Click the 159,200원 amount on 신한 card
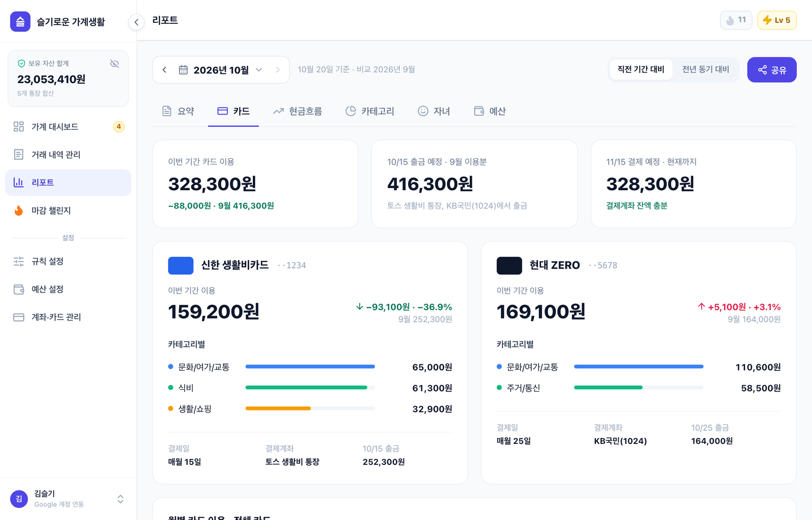Screen dimensions: 812x520 214,311
